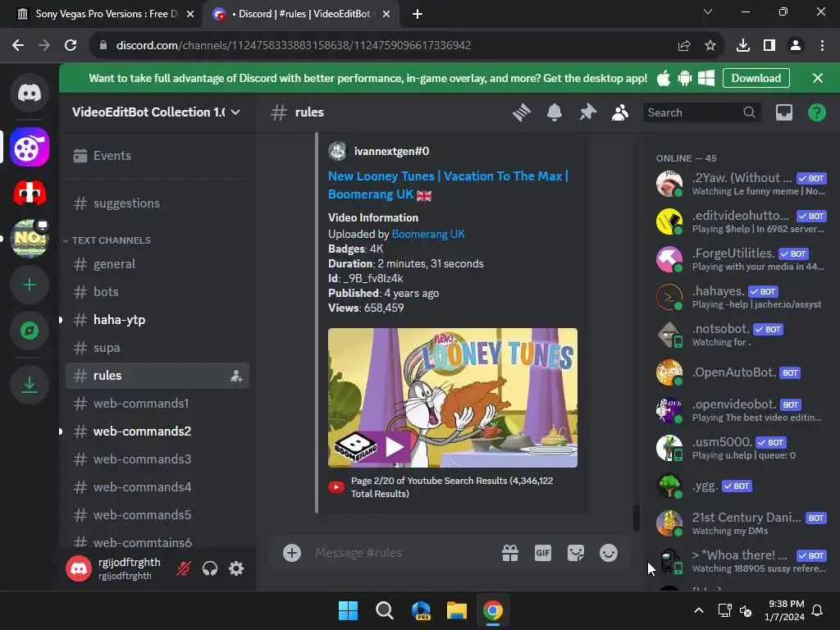The height and width of the screenshot is (630, 840).
Task: Click the plus attachment button
Action: 292,553
